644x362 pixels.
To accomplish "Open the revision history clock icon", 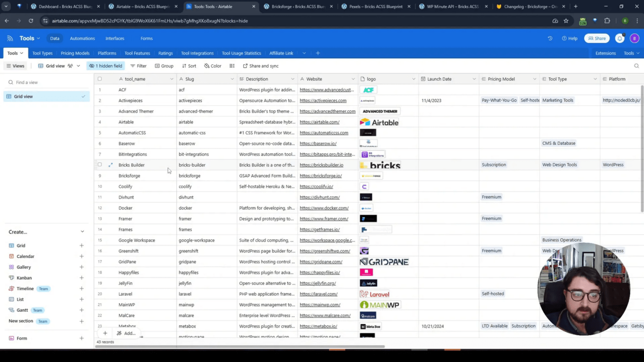I will [x=550, y=38].
